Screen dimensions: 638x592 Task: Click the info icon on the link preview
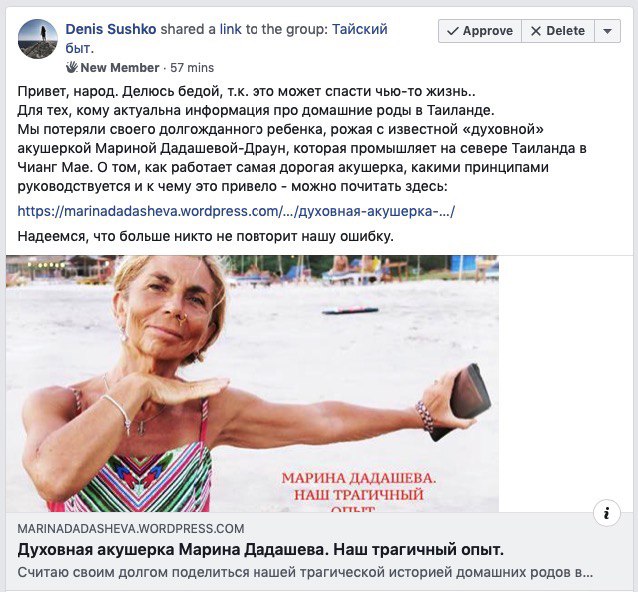point(607,513)
